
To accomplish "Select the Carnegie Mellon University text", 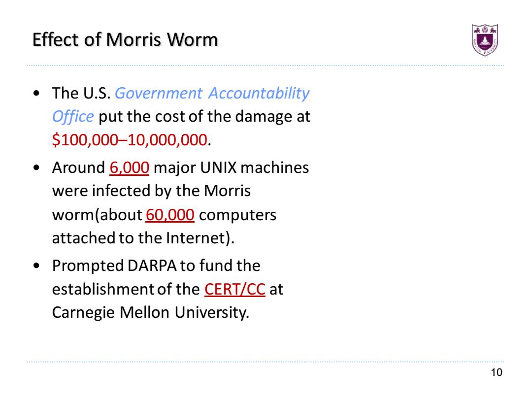I will point(151,312).
